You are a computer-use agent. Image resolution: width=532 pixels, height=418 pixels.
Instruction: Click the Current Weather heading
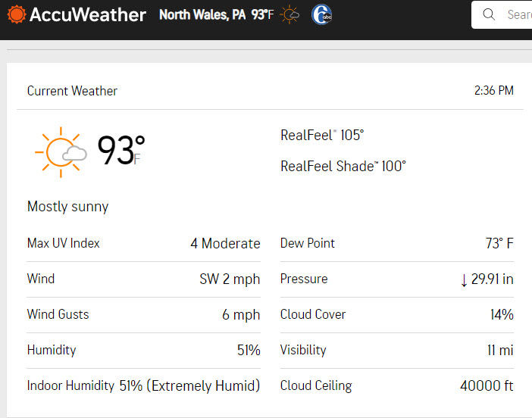[x=72, y=91]
